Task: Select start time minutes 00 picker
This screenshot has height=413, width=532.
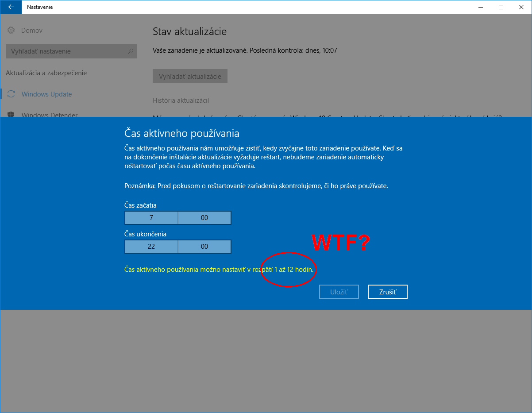Action: pyautogui.click(x=204, y=218)
